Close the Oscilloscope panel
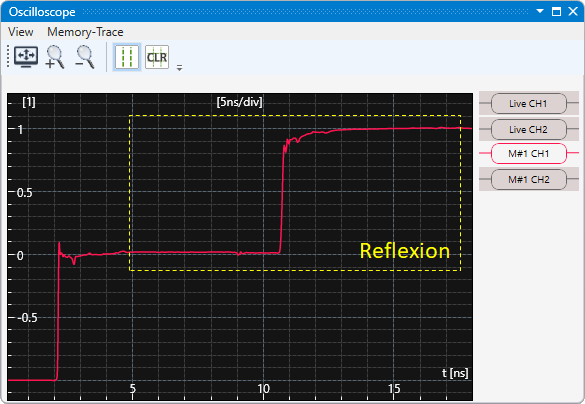The image size is (585, 404). [x=573, y=12]
